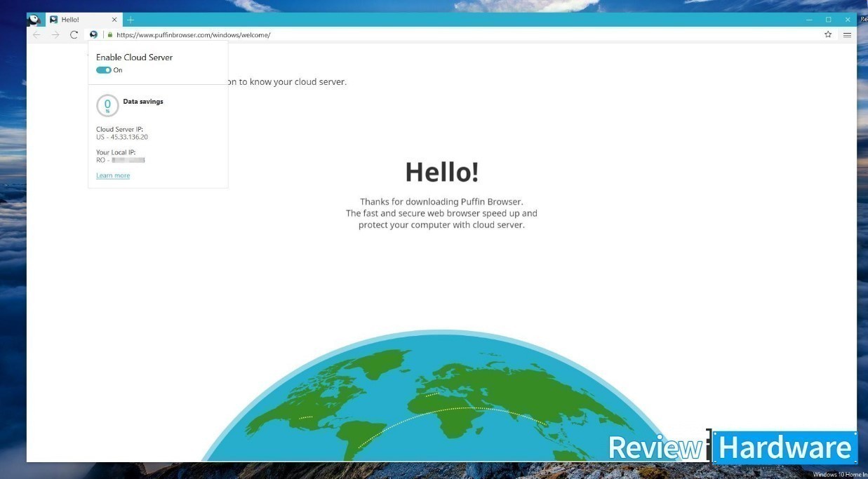The image size is (868, 479).
Task: Go forward using the forward arrow
Action: point(55,34)
